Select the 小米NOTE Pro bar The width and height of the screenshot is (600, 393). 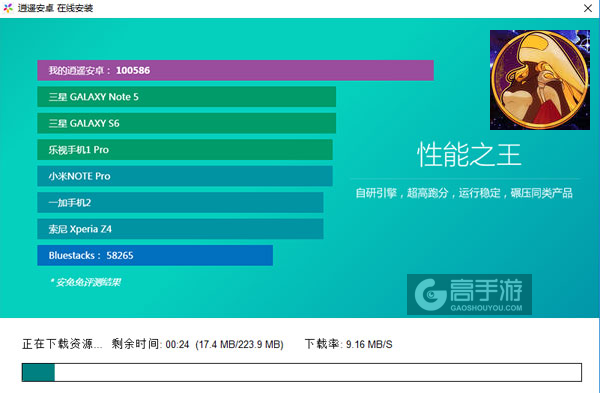point(185,176)
